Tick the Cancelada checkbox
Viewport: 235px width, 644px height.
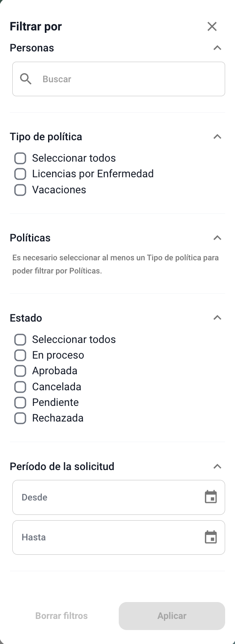pos(20,387)
